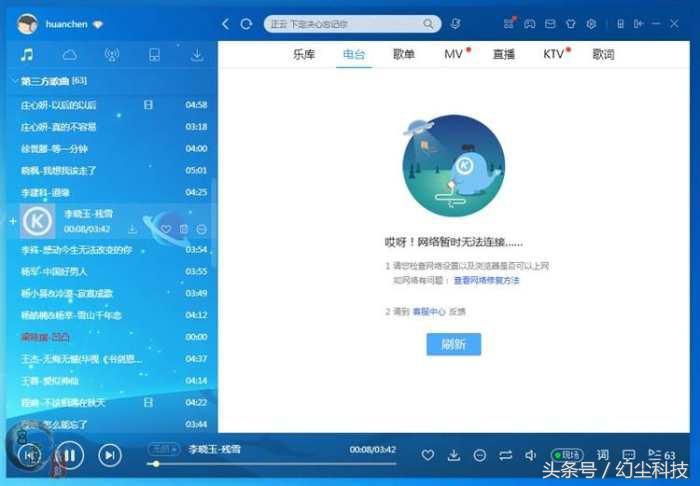This screenshot has width=700, height=486.
Task: Click the VIP diamond badge next to huanchen
Action: click(98, 25)
